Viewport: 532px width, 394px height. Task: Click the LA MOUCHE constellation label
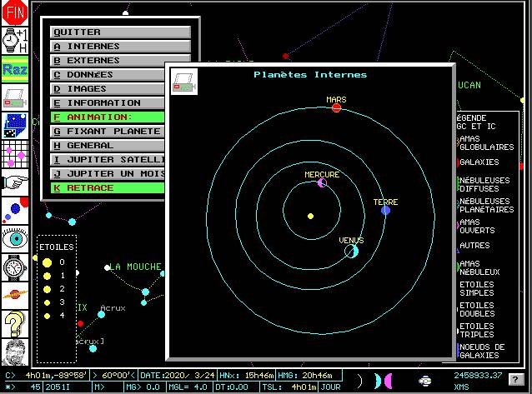tap(135, 267)
